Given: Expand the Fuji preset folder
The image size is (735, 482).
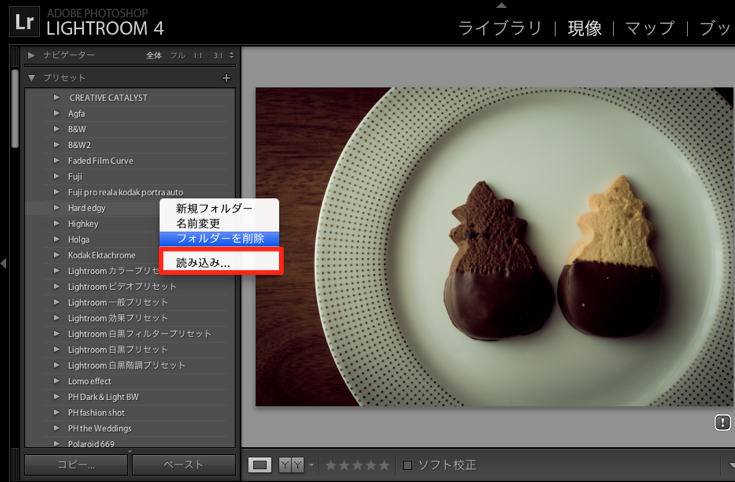Looking at the screenshot, I should tap(56, 176).
